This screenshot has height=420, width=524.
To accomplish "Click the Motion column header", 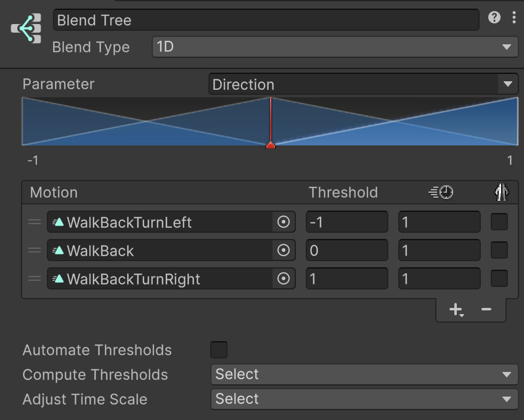I will (54, 193).
